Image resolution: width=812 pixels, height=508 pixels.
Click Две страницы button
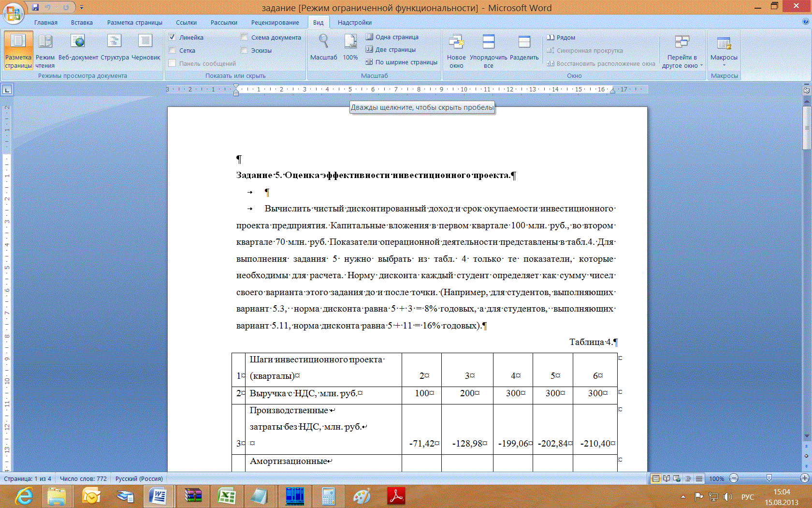[391, 49]
